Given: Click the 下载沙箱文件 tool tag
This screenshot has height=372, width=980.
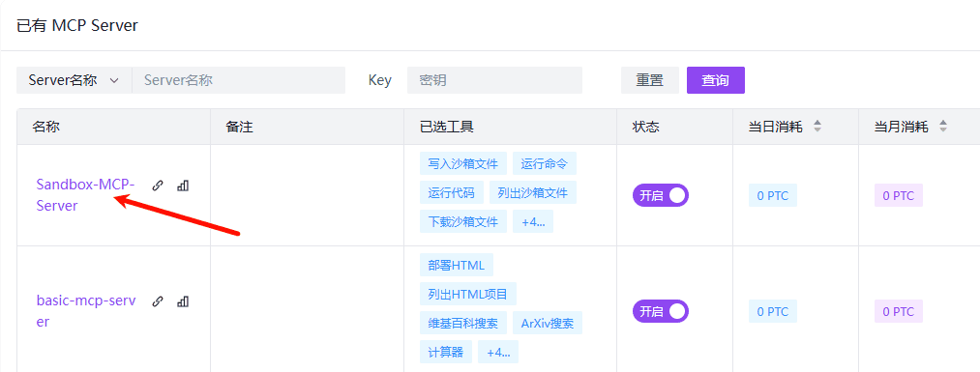Looking at the screenshot, I should [x=463, y=221].
